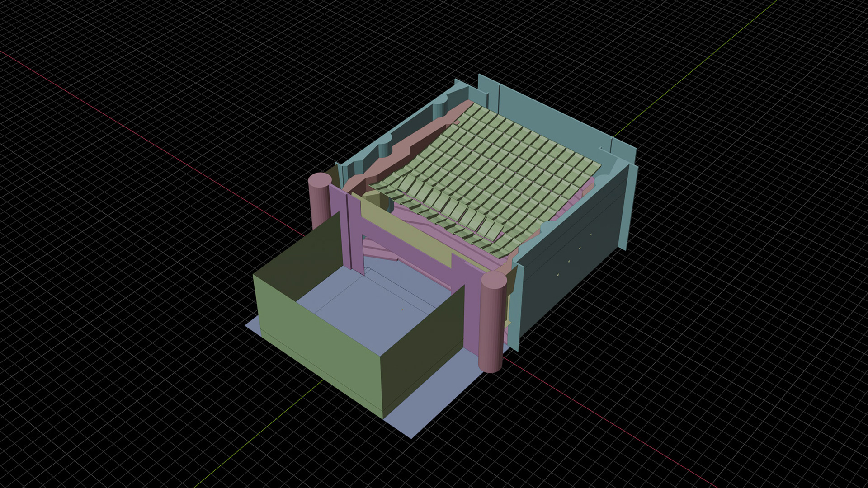The height and width of the screenshot is (488, 868).
Task: Click the small orange origin dot on floor
Action: pyautogui.click(x=402, y=310)
